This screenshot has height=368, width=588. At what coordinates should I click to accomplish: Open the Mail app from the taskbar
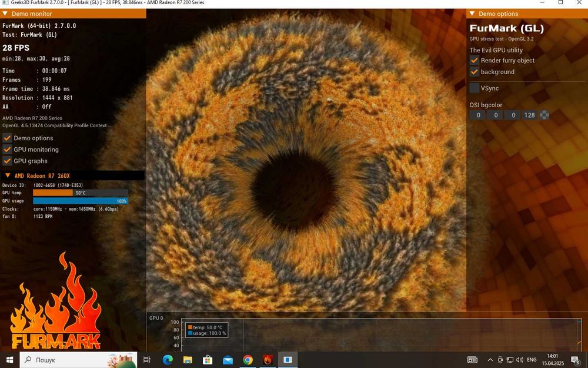click(228, 360)
